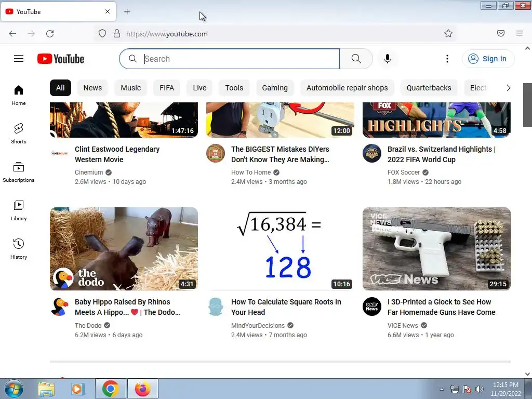Open How To Home channel link
Image resolution: width=532 pixels, height=399 pixels.
point(251,172)
